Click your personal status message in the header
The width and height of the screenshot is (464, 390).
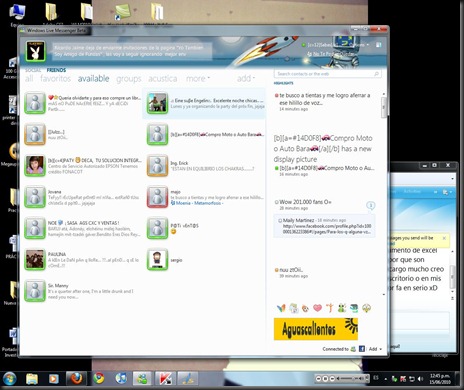click(132, 51)
